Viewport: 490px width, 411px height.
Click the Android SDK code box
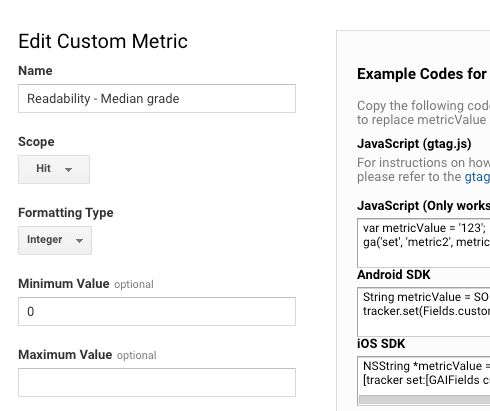pos(424,312)
